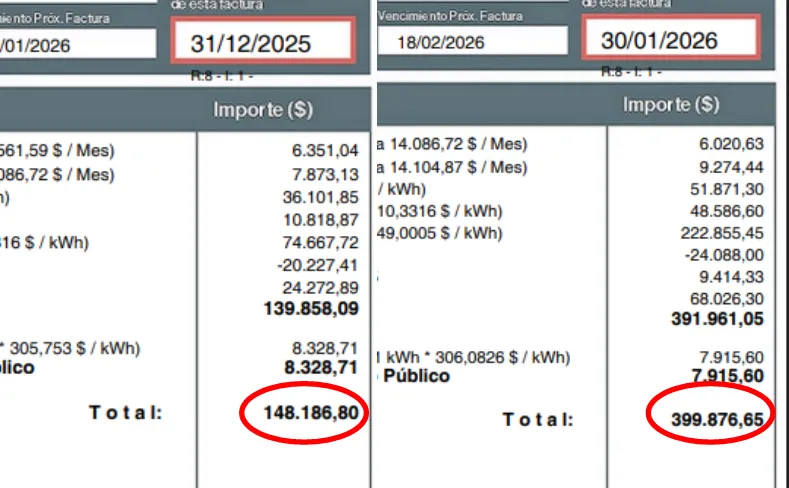Viewport: 789px width, 488px height.
Task: Select the negative amount -20.227,41
Action: (320, 265)
